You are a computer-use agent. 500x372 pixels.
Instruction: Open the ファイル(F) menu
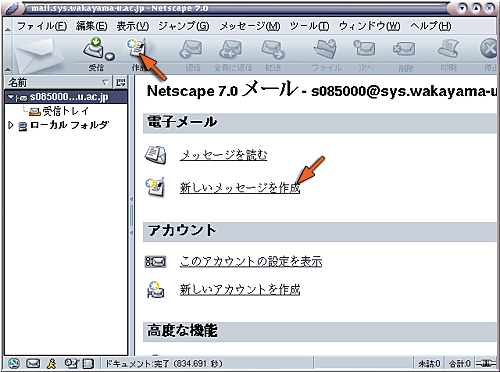[x=42, y=26]
